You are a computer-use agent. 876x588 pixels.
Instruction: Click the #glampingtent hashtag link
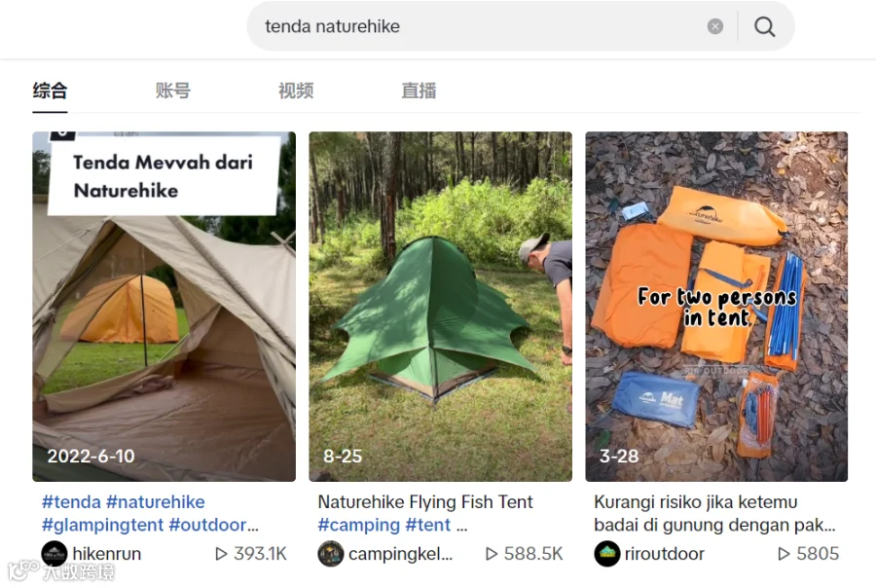tap(103, 525)
